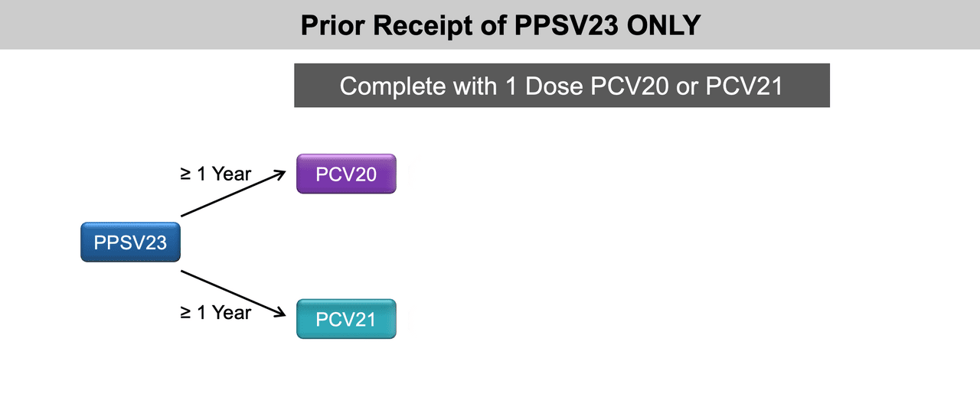Click the lower arrow pointing to PCV21
980x397 pixels.
[x=230, y=291]
